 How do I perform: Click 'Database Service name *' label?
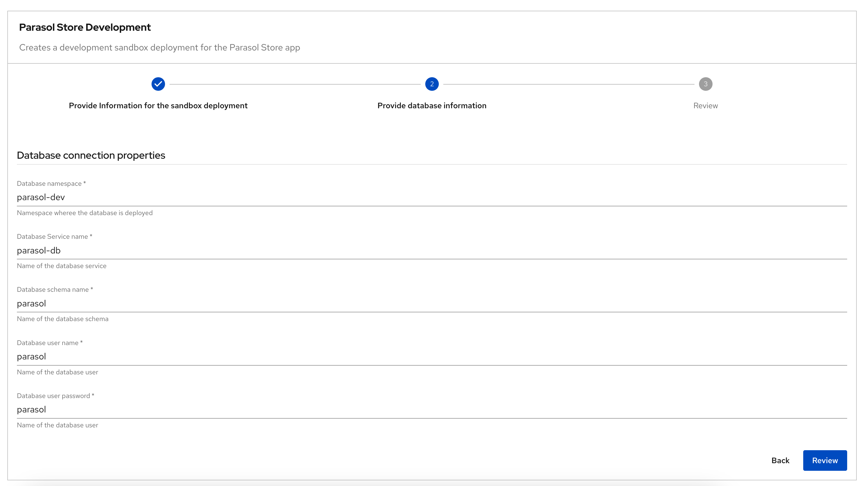(x=55, y=237)
